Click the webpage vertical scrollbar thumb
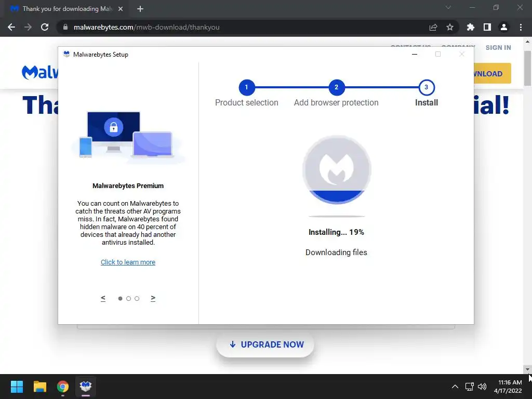 [x=527, y=68]
